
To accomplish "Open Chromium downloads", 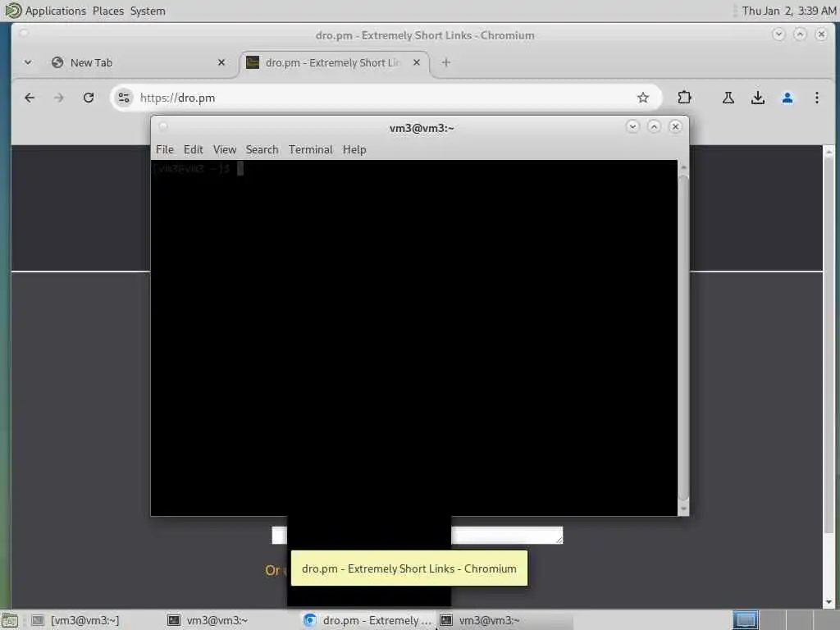I will [757, 98].
